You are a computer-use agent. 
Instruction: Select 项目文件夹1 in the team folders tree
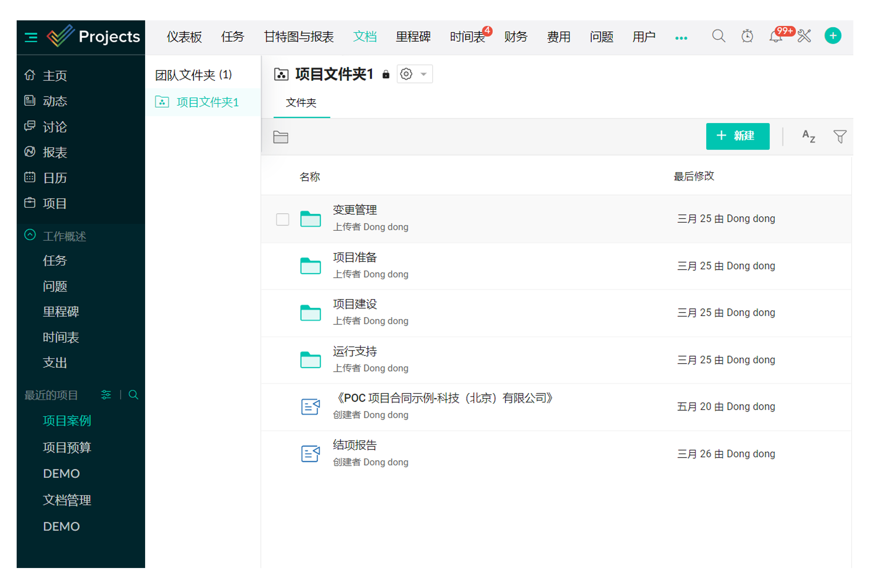click(207, 102)
